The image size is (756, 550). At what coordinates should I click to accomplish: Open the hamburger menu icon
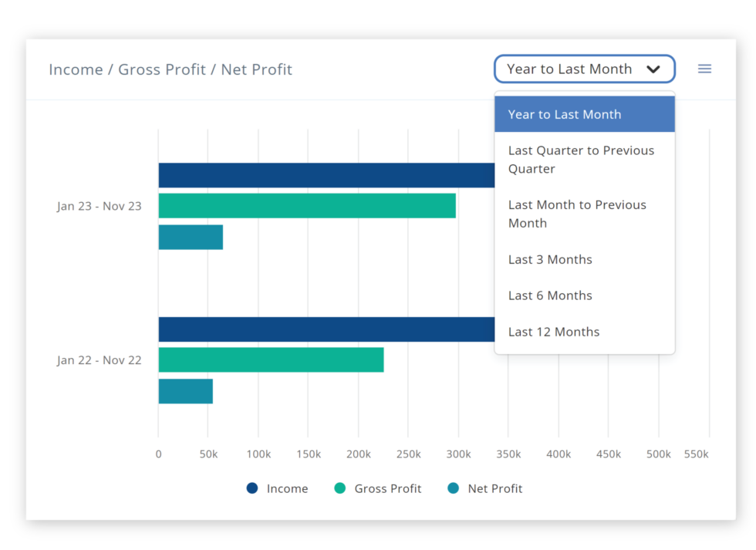point(704,69)
